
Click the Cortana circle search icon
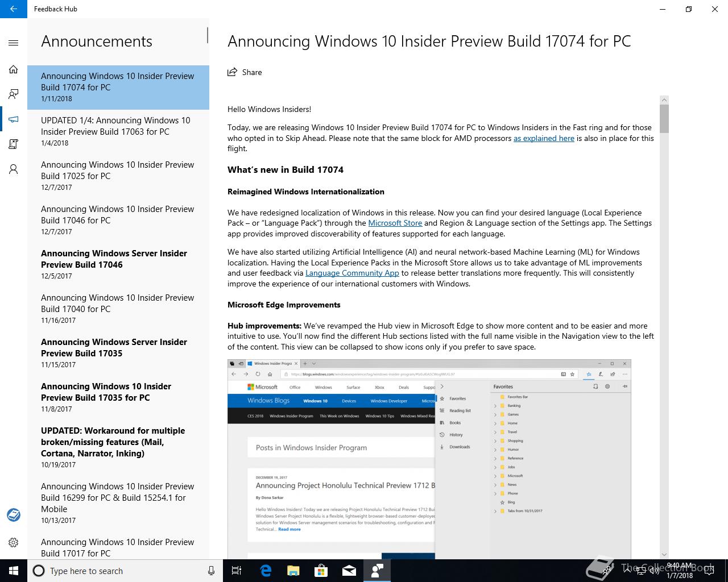click(39, 571)
